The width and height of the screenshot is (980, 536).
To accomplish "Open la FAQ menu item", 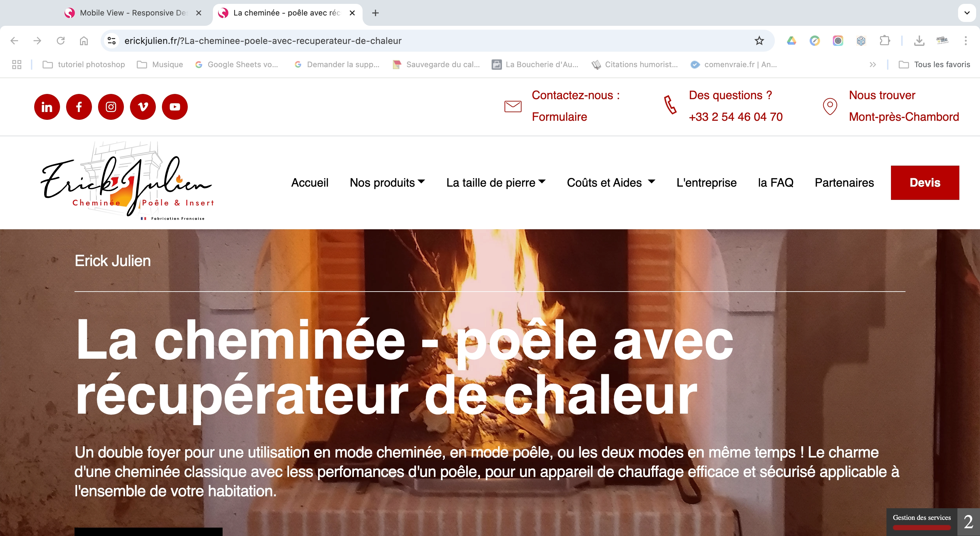I will click(x=775, y=183).
